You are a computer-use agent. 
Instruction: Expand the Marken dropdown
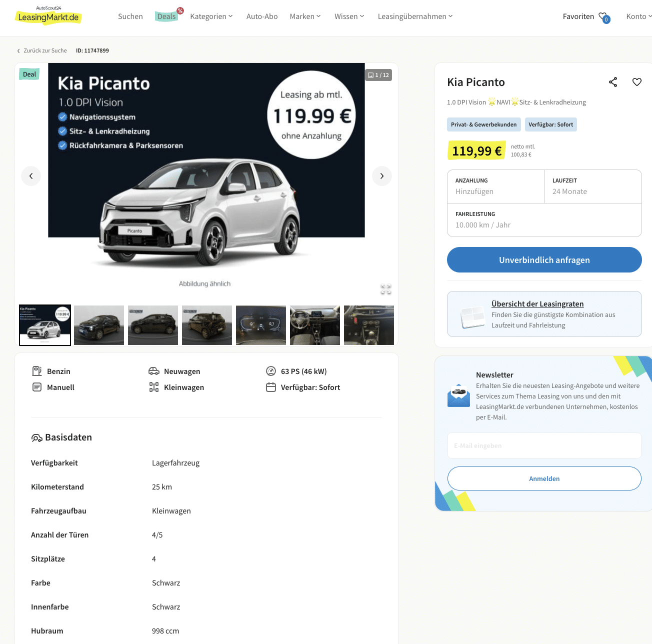tap(305, 16)
